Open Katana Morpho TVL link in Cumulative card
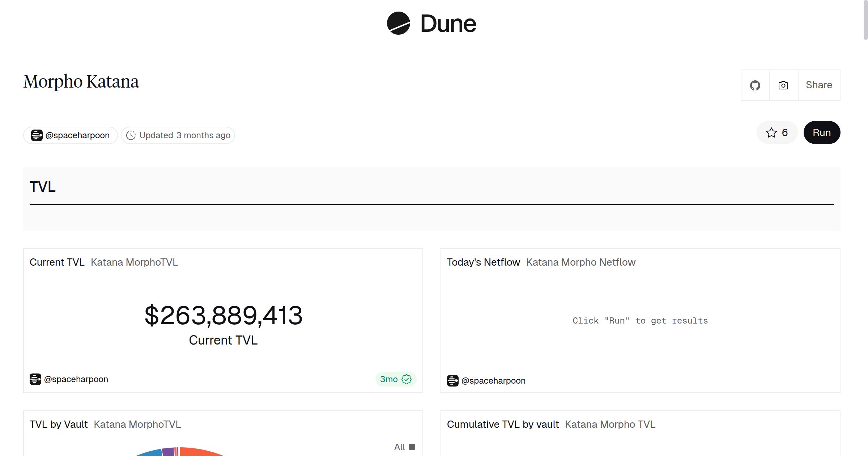868x456 pixels. click(610, 425)
